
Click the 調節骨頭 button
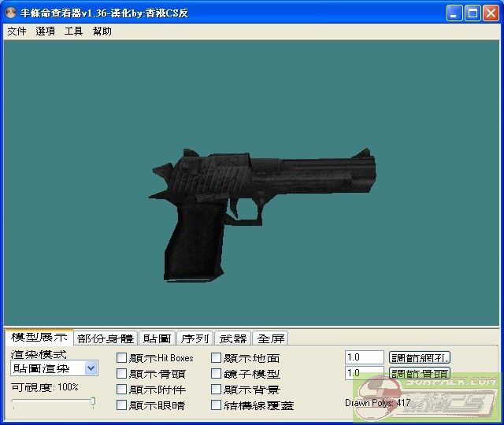click(420, 373)
